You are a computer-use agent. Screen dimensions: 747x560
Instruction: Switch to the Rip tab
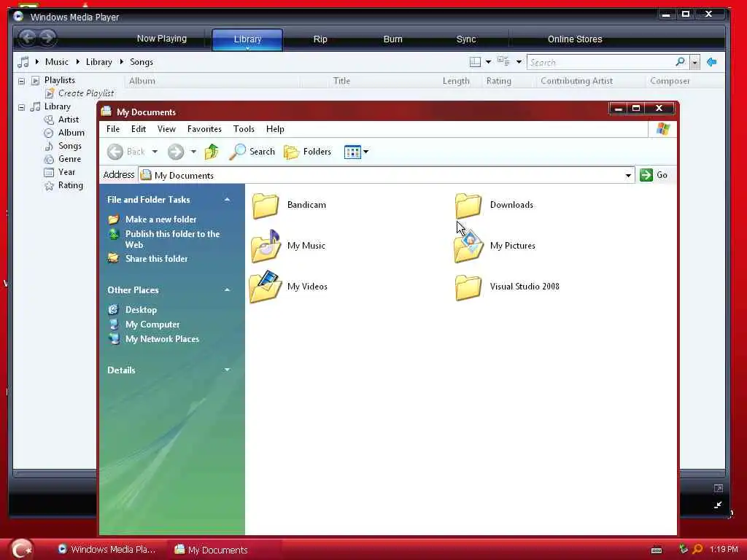pyautogui.click(x=320, y=39)
